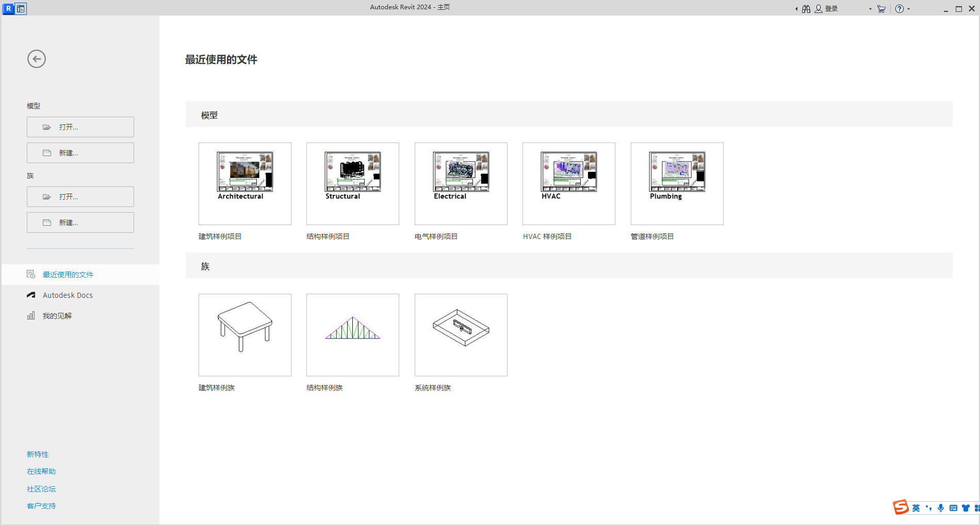Select the search binoculars icon
Viewport: 980px width, 526px height.
tap(806, 8)
